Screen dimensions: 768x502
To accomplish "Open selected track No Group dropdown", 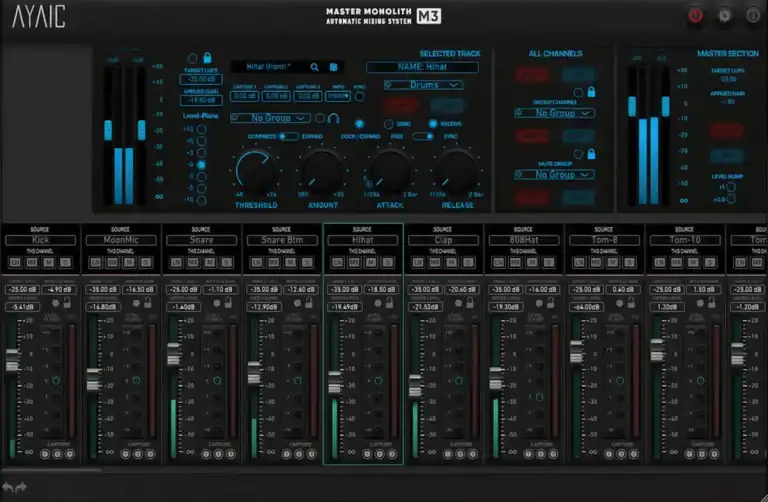I will click(x=270, y=118).
